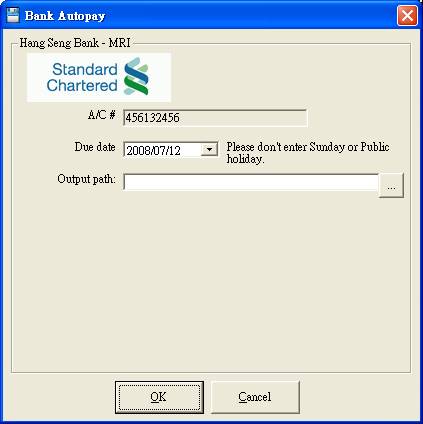Click the A/C # label
Viewport: 423px width, 424px height.
click(x=102, y=115)
